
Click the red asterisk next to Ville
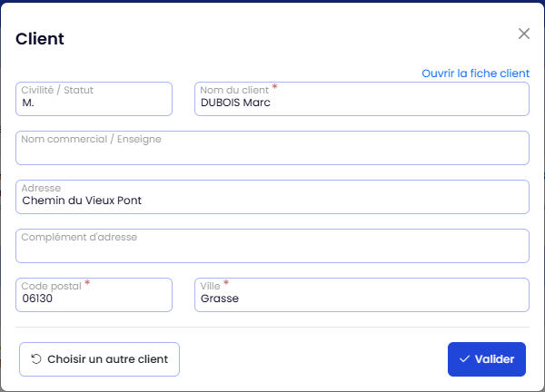pos(226,283)
